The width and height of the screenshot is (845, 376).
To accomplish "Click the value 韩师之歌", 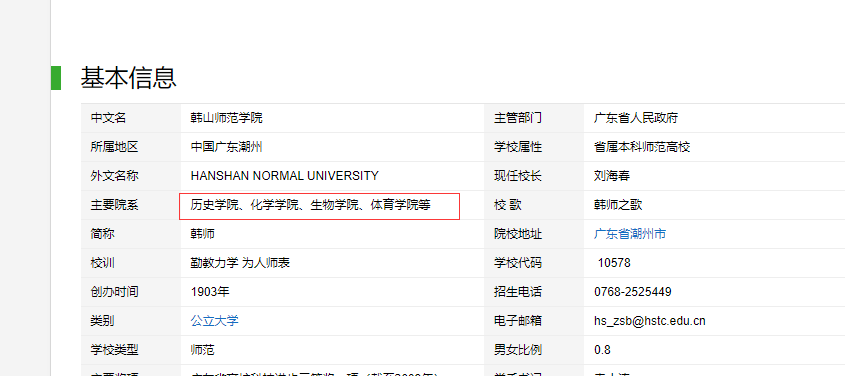I will (618, 205).
